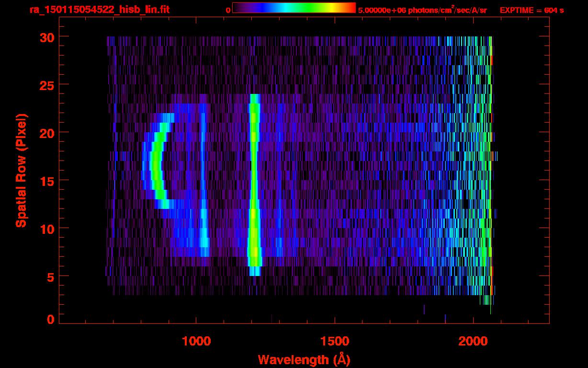
Task: Click the cyan vertical line near 1025 Å
Action: [204, 180]
